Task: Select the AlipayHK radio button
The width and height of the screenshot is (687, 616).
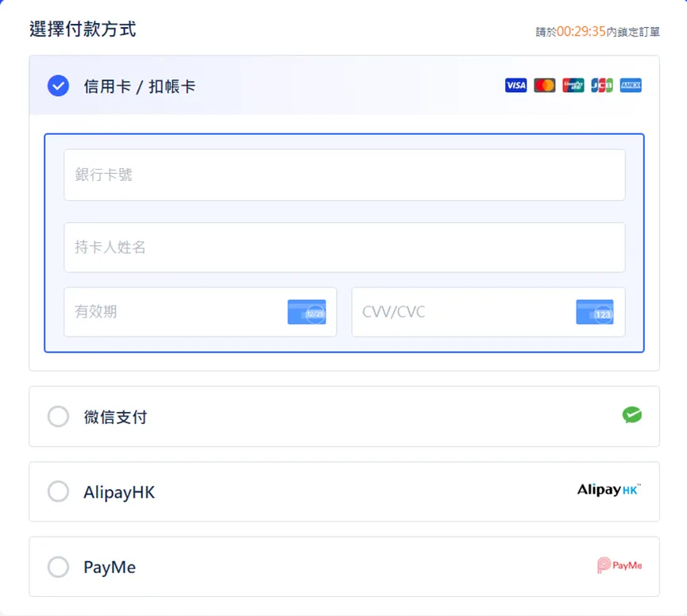Action: [58, 491]
